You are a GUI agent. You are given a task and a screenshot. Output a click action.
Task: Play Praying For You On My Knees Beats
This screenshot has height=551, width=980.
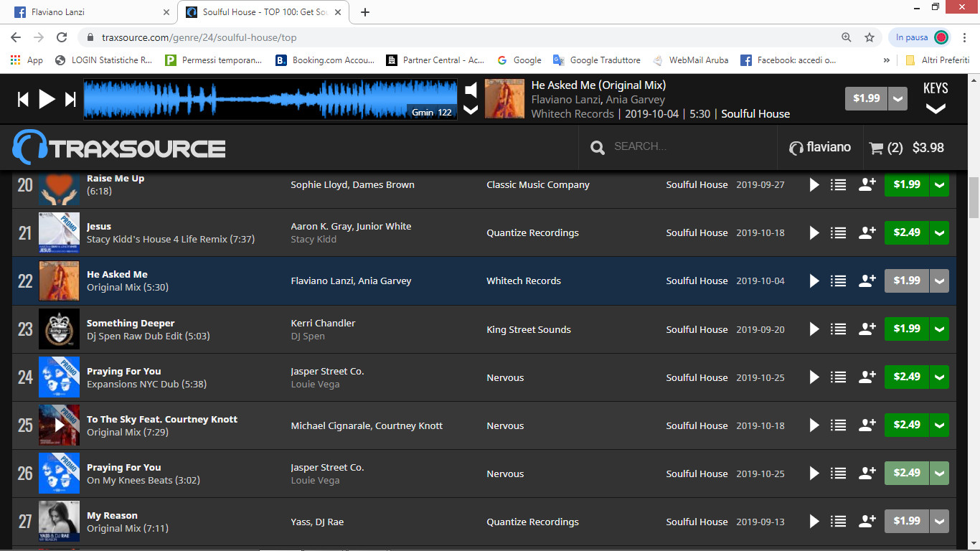pos(814,474)
